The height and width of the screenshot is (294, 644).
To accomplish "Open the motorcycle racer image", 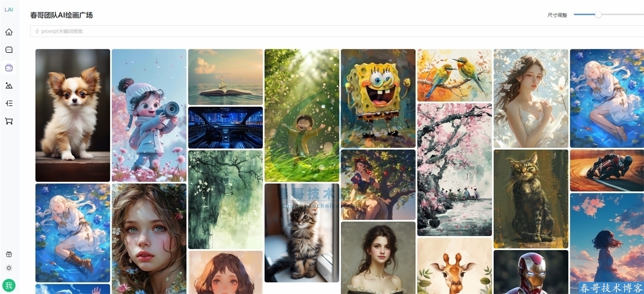I will pyautogui.click(x=607, y=170).
